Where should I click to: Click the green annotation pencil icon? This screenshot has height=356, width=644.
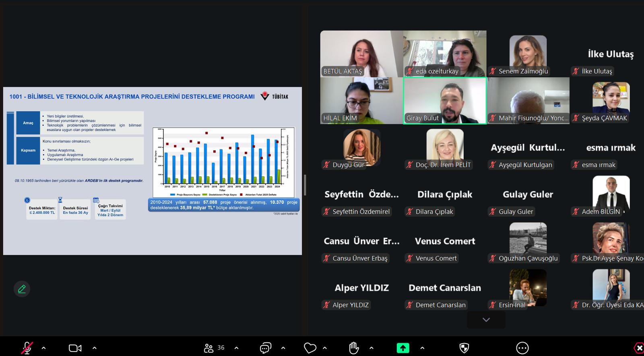tap(22, 289)
